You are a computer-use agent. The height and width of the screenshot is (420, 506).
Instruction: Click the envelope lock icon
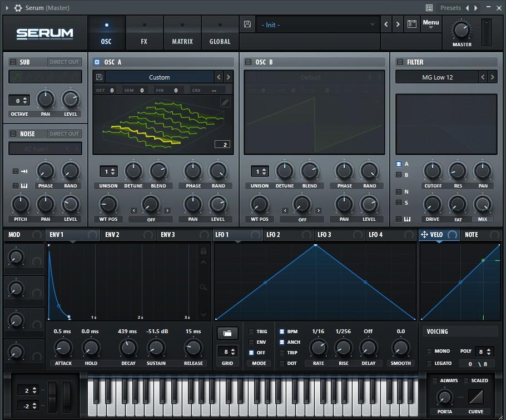(x=204, y=251)
